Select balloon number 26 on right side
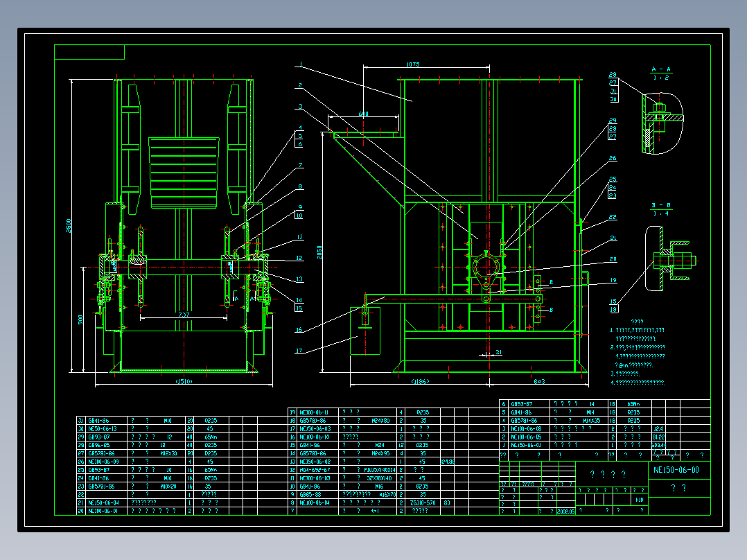Screen dimensions: 747x560 click(613, 158)
